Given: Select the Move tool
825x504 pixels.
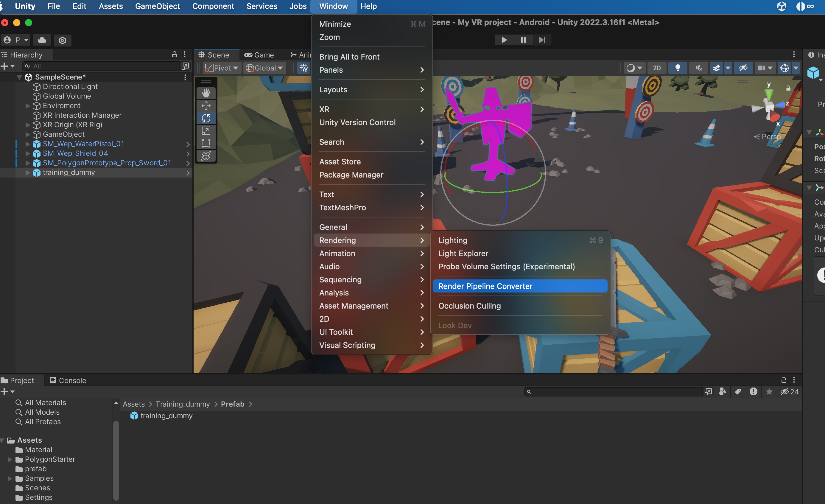Looking at the screenshot, I should click(206, 106).
